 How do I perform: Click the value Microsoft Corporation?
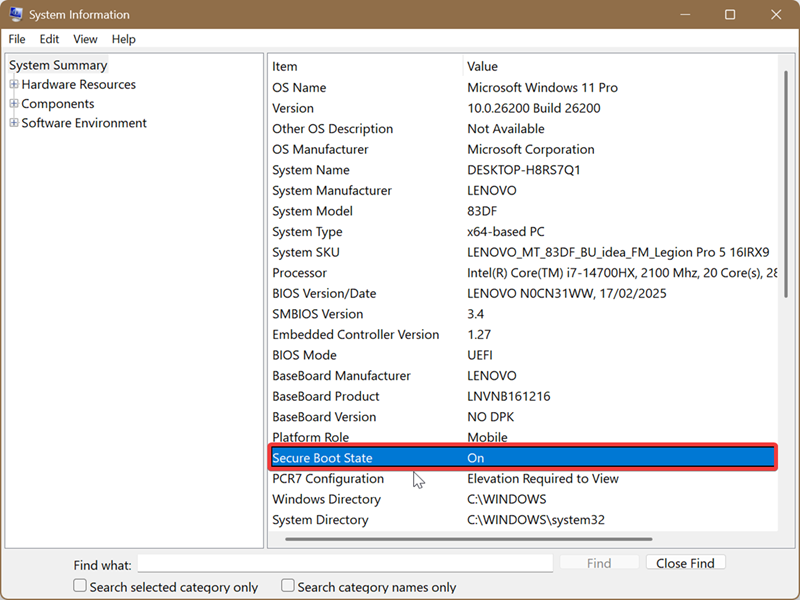pyautogui.click(x=531, y=149)
